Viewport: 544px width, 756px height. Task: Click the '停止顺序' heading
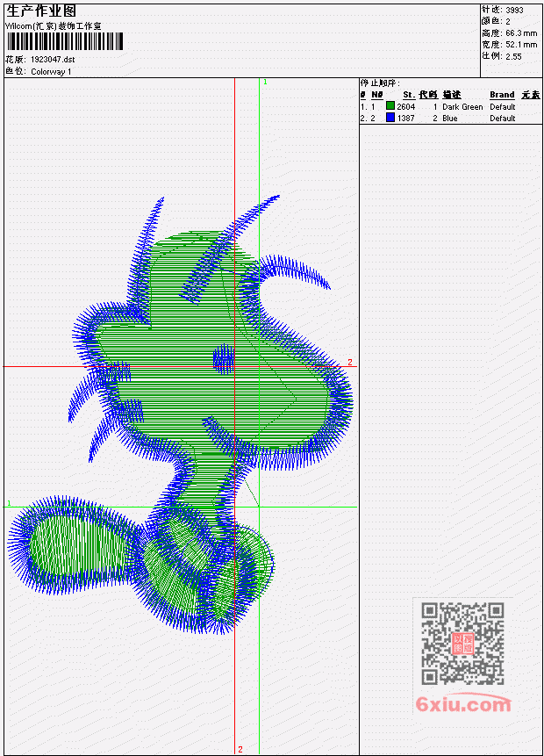(379, 83)
